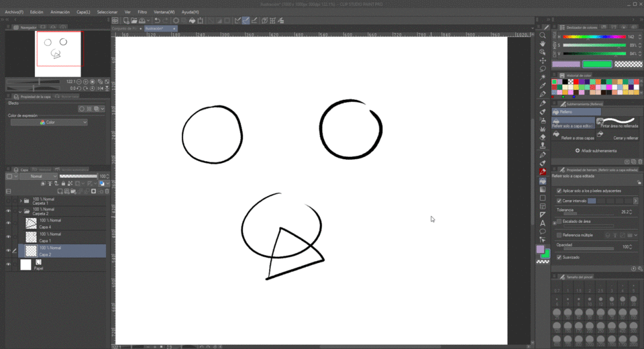This screenshot has width=644, height=349.
Task: Enable the 'Referencia múltiple' checkbox
Action: (559, 235)
